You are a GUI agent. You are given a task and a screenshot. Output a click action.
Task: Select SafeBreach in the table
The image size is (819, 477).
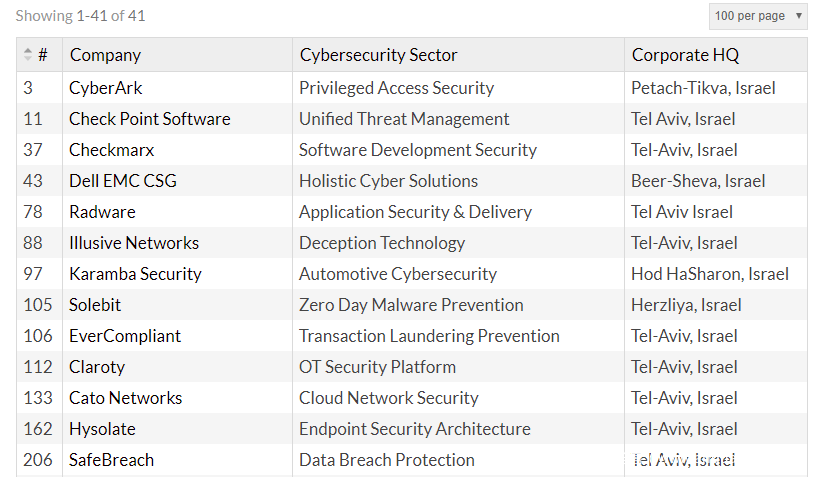[x=111, y=460]
